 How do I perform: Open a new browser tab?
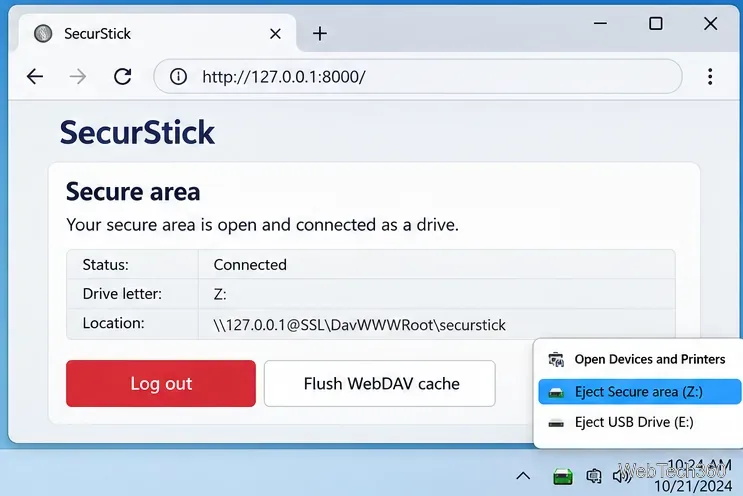320,33
